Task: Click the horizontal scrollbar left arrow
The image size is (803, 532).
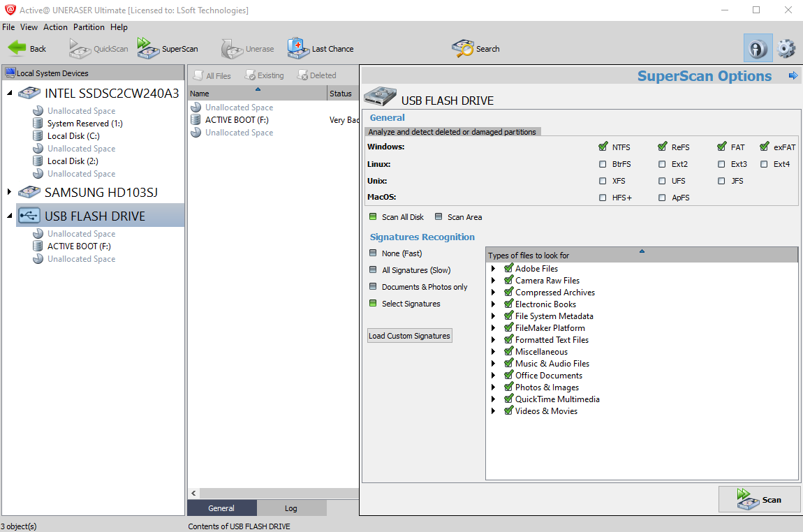Action: pos(193,493)
